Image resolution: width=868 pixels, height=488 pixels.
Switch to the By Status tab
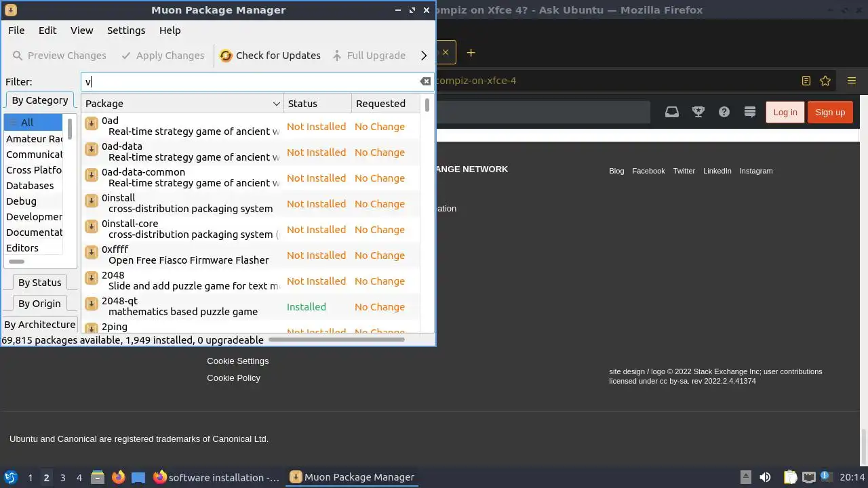point(39,283)
